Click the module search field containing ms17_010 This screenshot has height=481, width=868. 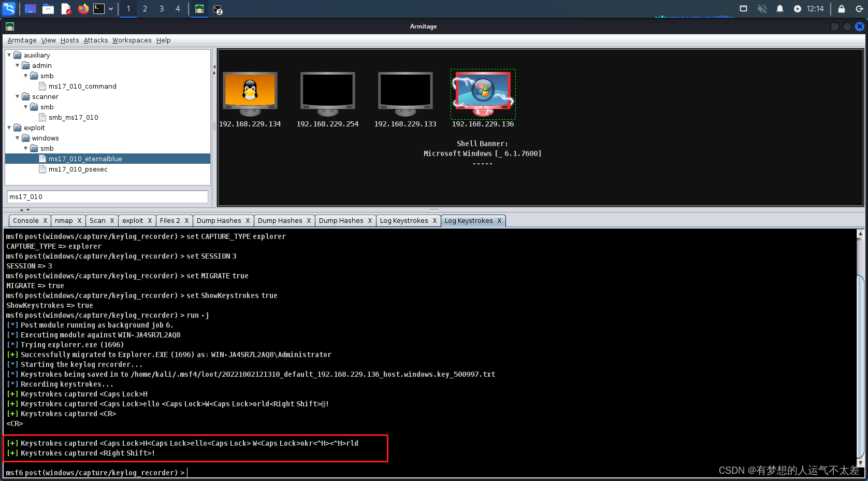[108, 197]
